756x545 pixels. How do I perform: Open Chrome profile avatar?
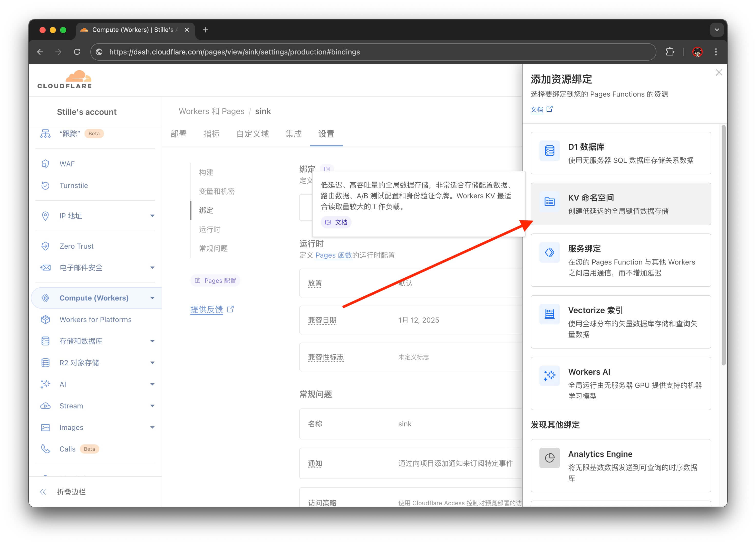697,52
